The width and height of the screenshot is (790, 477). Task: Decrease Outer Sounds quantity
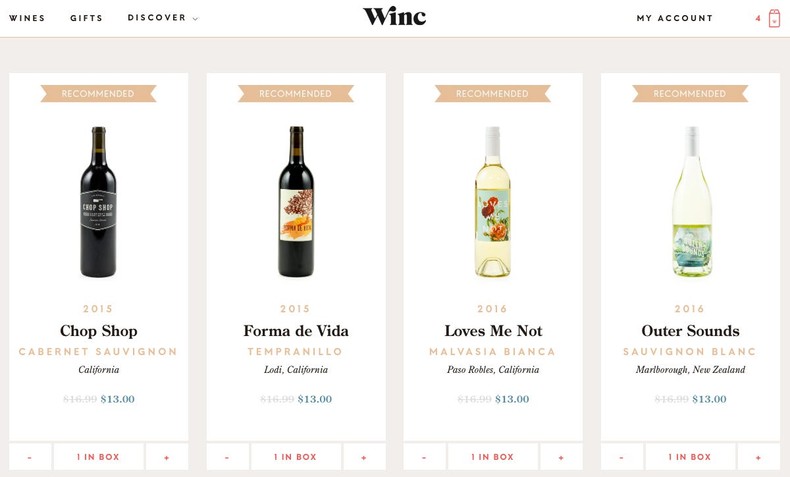click(x=622, y=457)
